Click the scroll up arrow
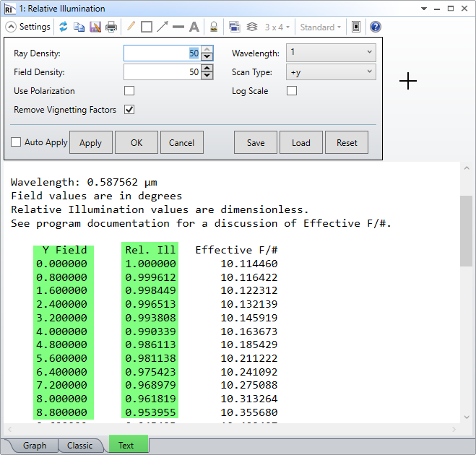Viewport: 476px width, 455px height. pos(467,168)
